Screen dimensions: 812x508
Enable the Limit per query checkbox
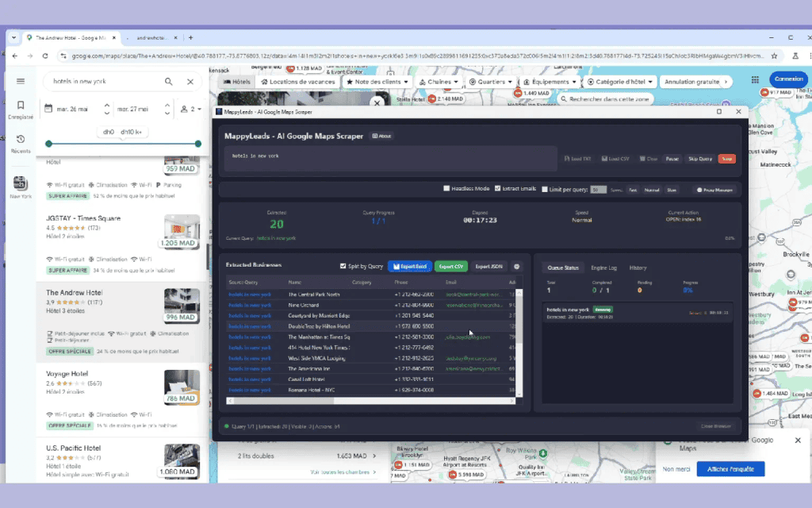click(x=545, y=189)
